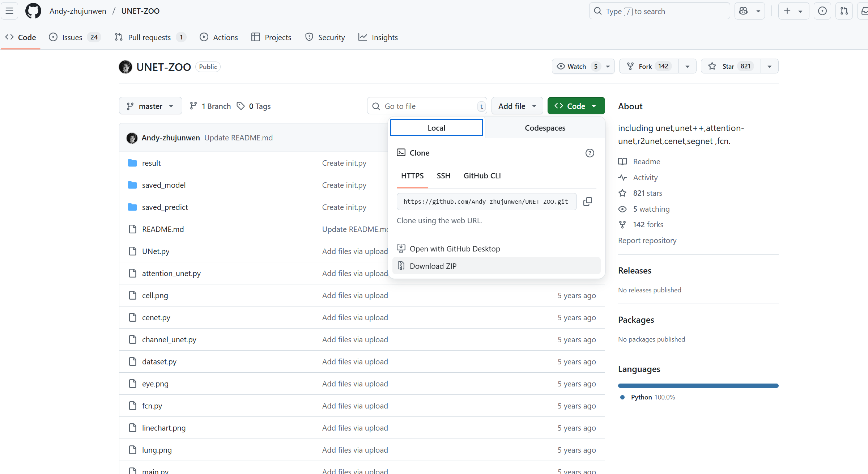Expand the Watch notification dropdown arrow
868x474 pixels.
608,66
